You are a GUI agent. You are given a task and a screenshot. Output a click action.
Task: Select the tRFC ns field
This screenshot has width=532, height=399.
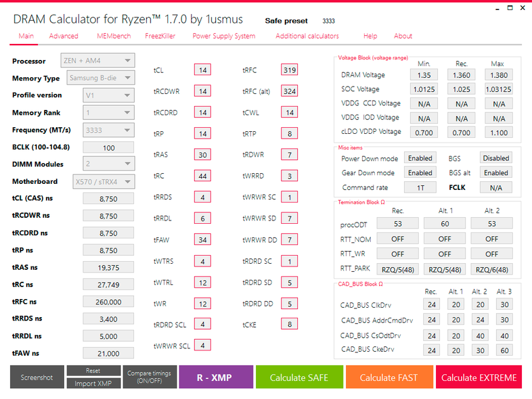pos(109,302)
